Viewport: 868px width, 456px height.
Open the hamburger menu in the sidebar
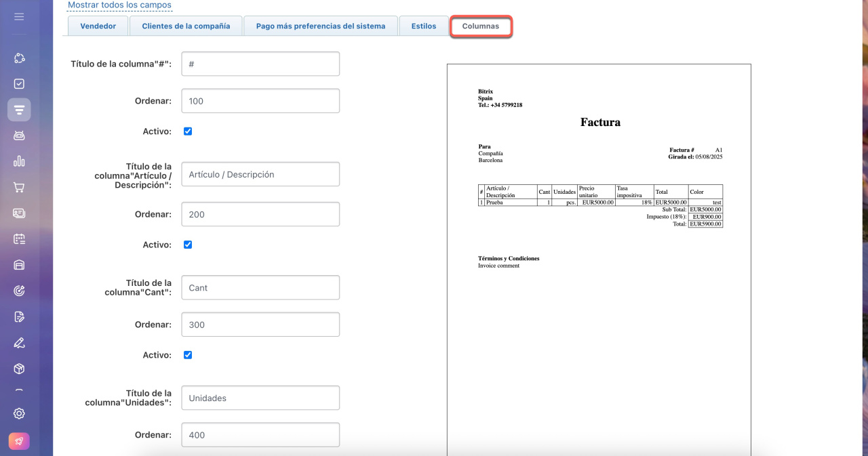click(x=19, y=16)
